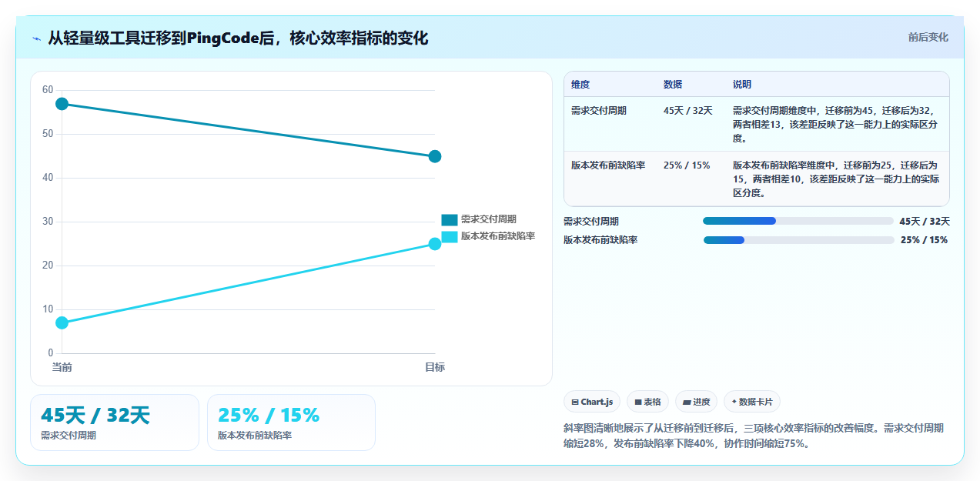Click the 60 y-axis tick label

48,90
